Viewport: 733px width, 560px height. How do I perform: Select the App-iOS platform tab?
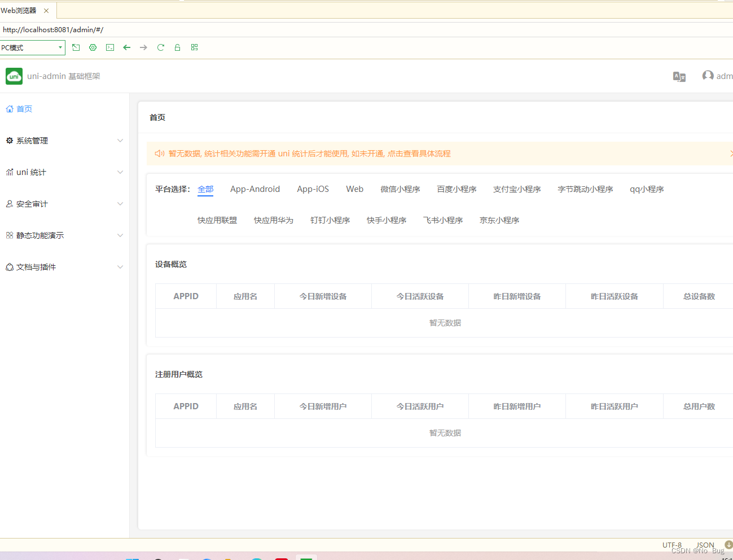(x=313, y=189)
